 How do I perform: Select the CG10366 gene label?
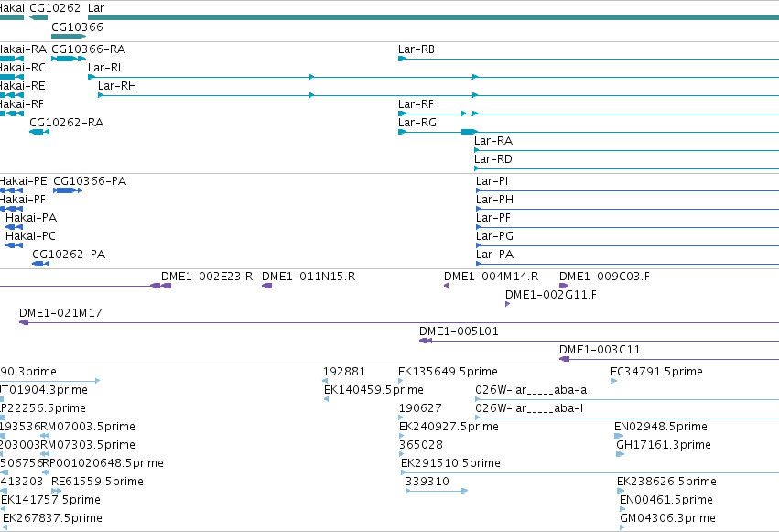(77, 27)
